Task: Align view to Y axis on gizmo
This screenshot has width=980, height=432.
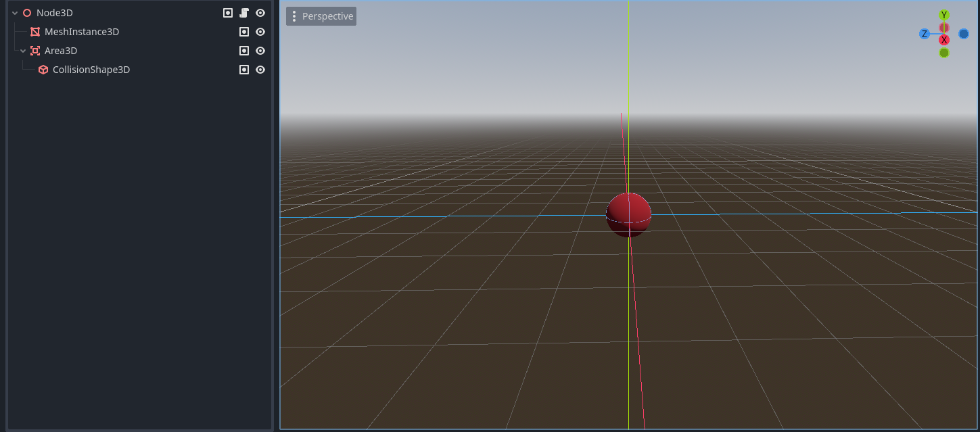Action: 944,15
